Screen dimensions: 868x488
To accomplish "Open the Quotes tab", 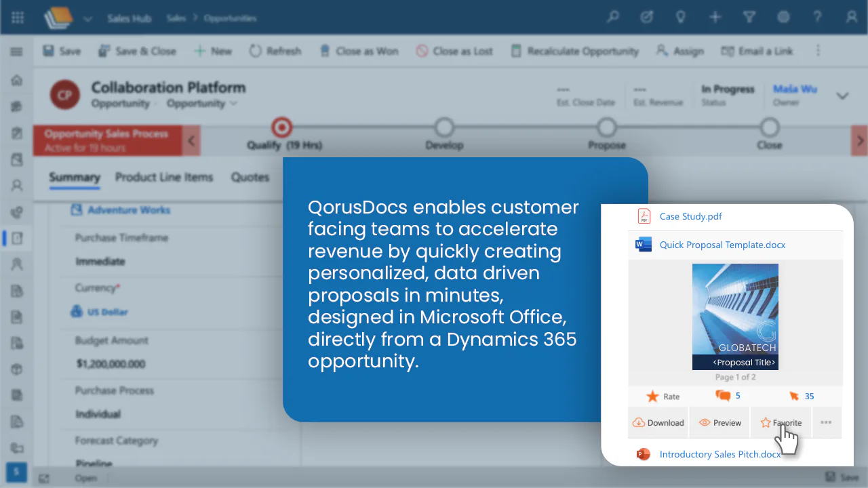I will point(250,177).
